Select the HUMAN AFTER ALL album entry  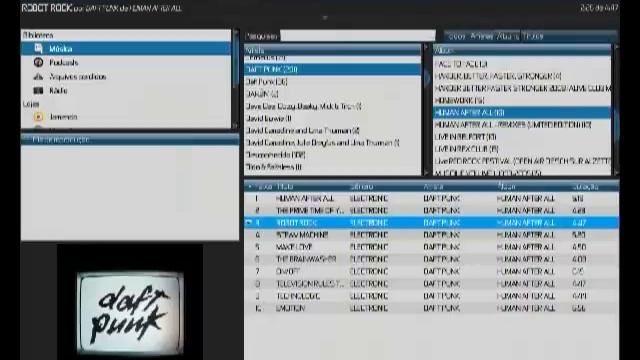click(x=522, y=112)
